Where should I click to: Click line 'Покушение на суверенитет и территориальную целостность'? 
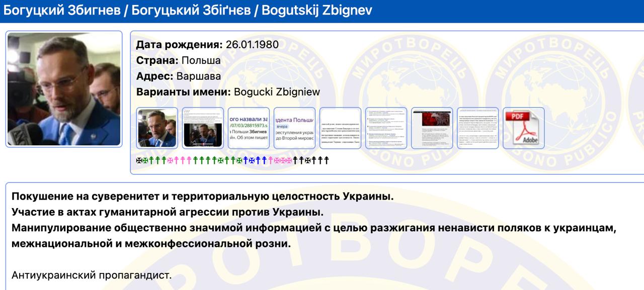(203, 196)
